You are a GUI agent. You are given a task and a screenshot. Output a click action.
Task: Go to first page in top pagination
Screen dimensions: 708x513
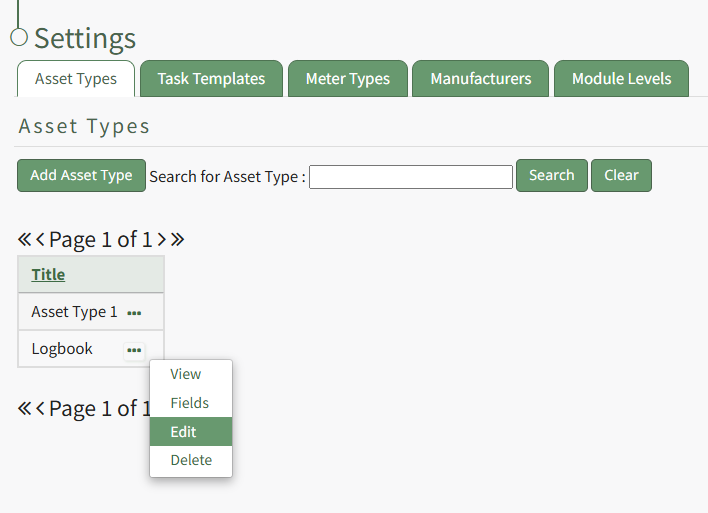point(25,240)
